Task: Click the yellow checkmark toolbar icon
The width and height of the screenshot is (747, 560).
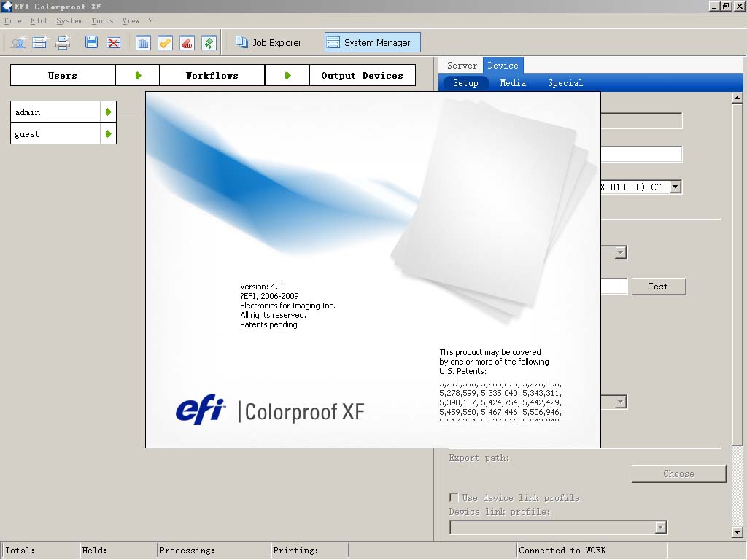Action: point(165,43)
